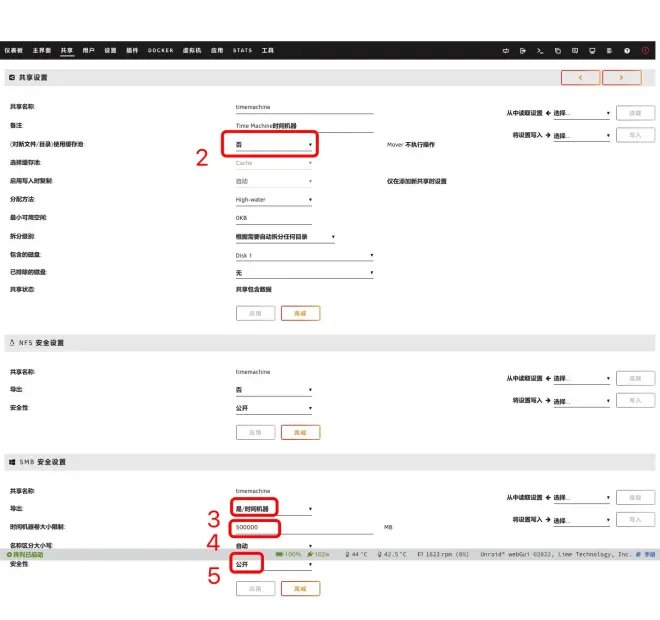This screenshot has height=620, width=660.
Task: Open the 仪表板 tab
Action: point(13,51)
